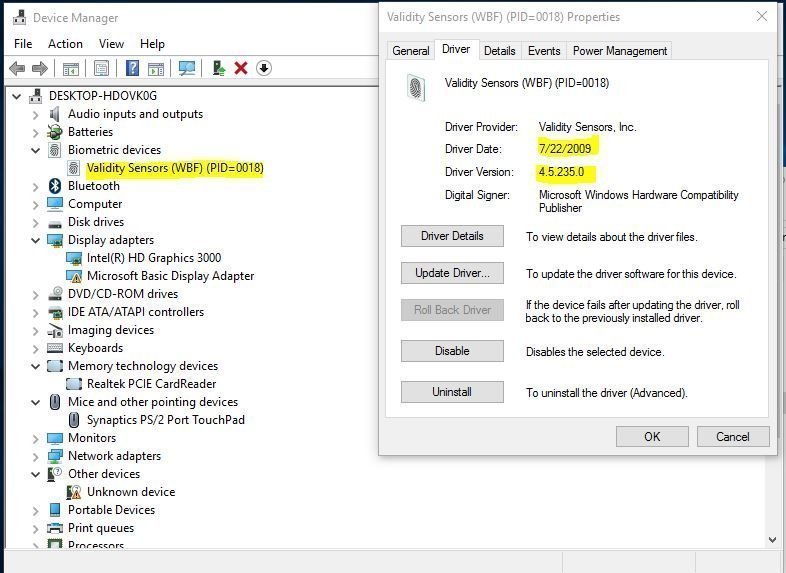This screenshot has width=786, height=573.
Task: Expand the Disk drives node
Action: click(x=35, y=222)
